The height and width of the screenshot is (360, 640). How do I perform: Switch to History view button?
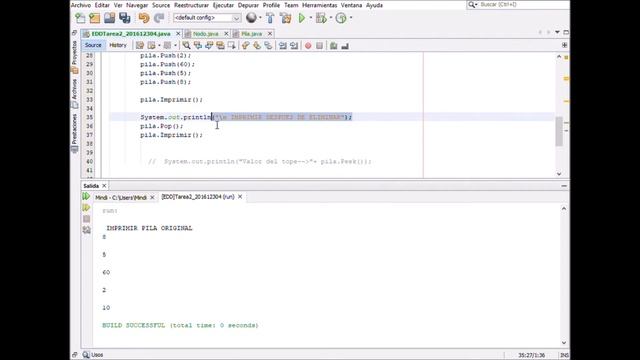pyautogui.click(x=118, y=45)
